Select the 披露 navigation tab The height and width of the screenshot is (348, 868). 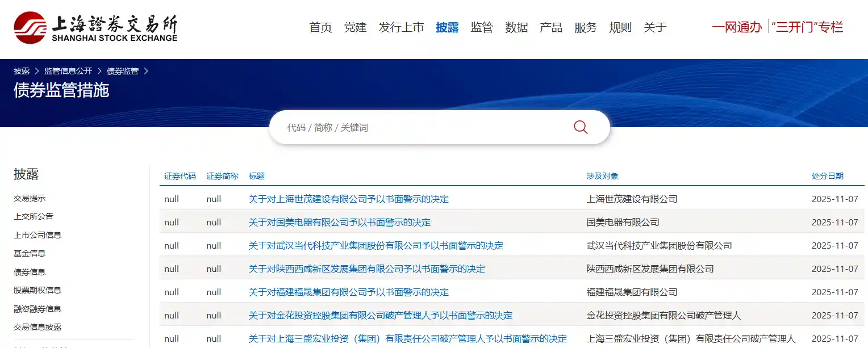(447, 27)
